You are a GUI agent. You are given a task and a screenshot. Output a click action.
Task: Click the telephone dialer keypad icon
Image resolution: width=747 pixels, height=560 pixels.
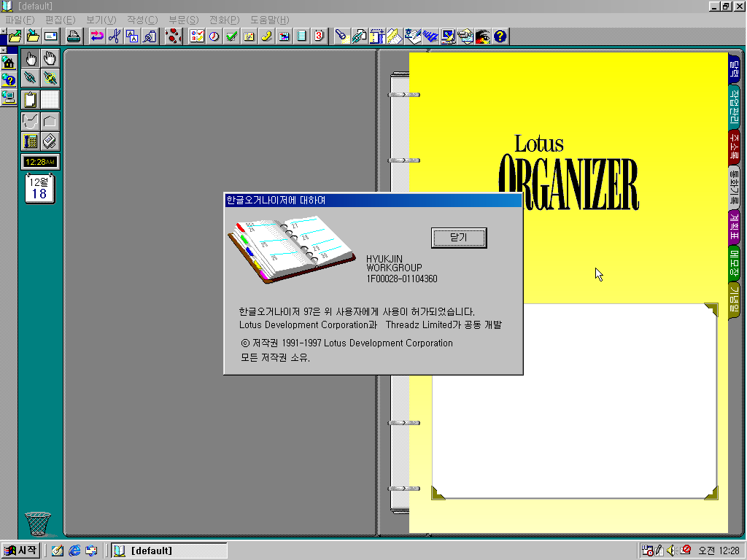31,141
